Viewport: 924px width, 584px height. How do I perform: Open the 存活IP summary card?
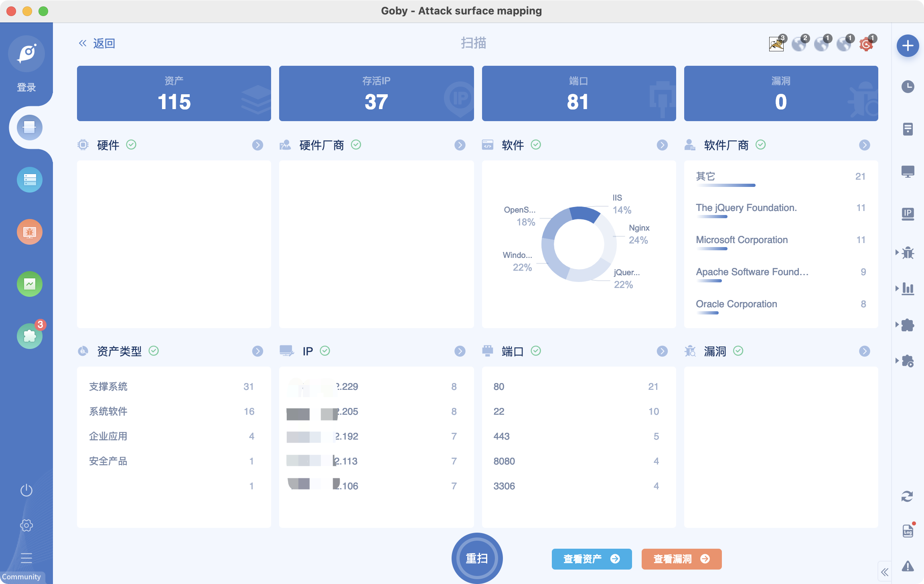[376, 93]
